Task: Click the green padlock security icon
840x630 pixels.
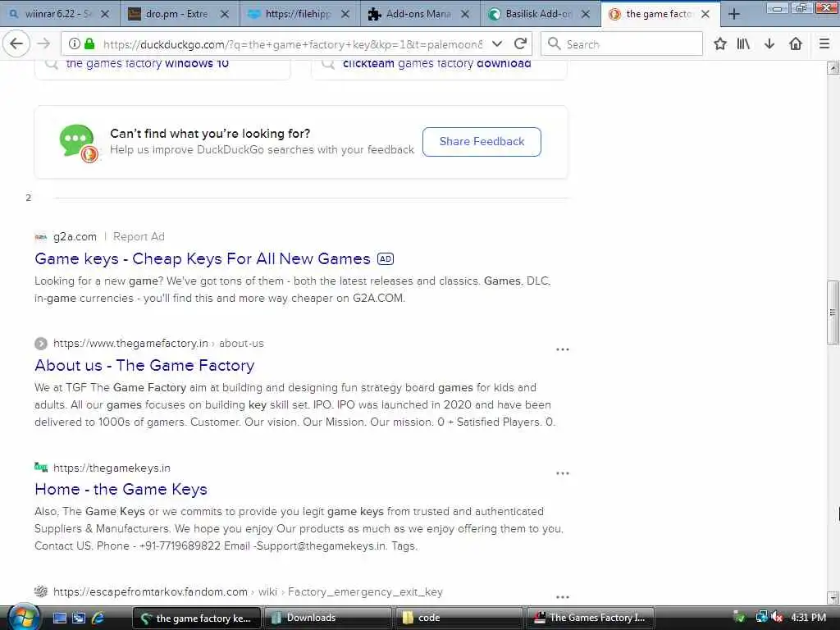Action: pos(90,43)
